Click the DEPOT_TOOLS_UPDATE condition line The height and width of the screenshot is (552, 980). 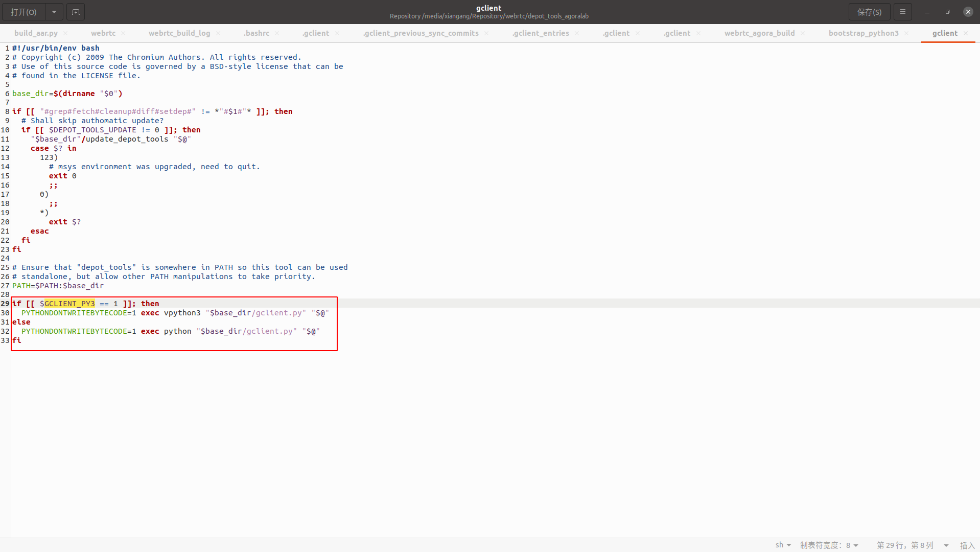tap(111, 130)
